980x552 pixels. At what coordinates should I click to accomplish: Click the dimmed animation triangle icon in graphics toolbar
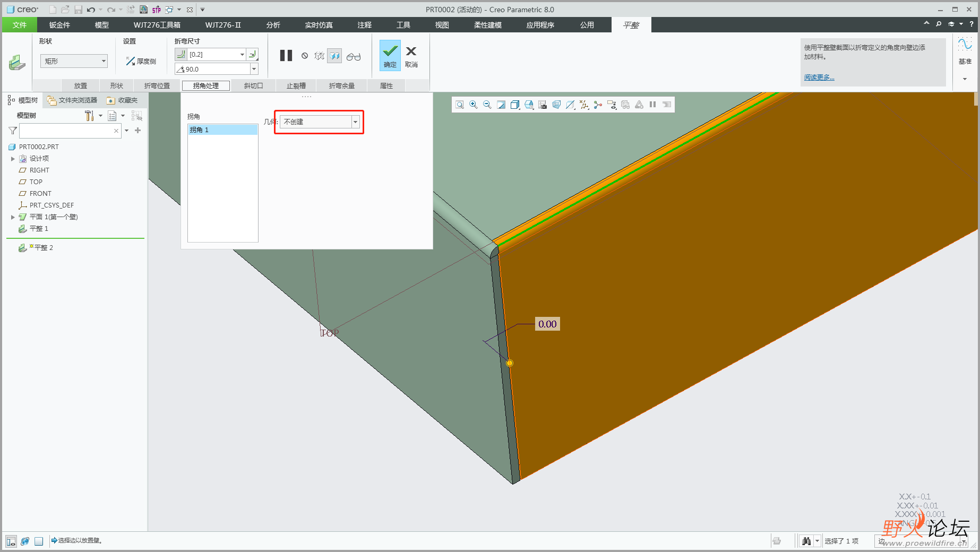[639, 105]
